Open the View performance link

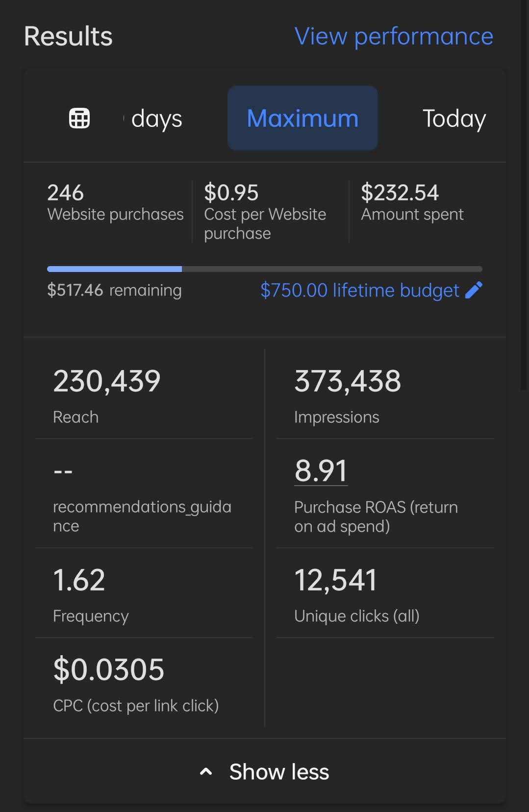[394, 36]
